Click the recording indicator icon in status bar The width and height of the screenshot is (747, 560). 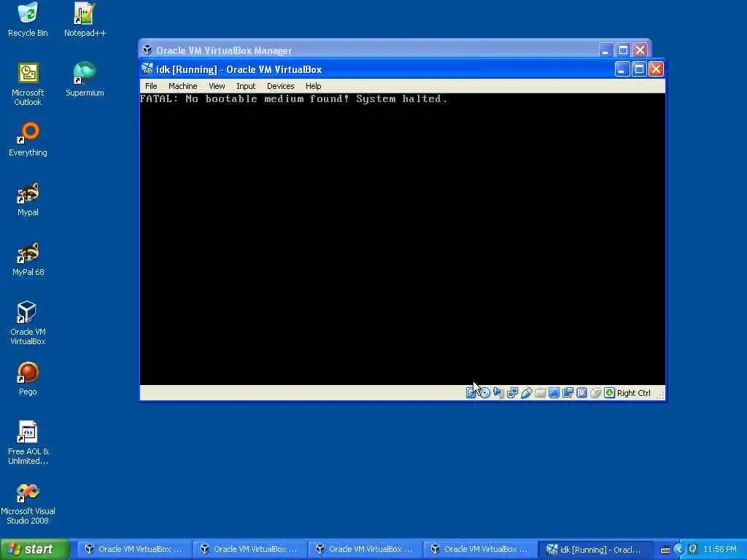568,393
